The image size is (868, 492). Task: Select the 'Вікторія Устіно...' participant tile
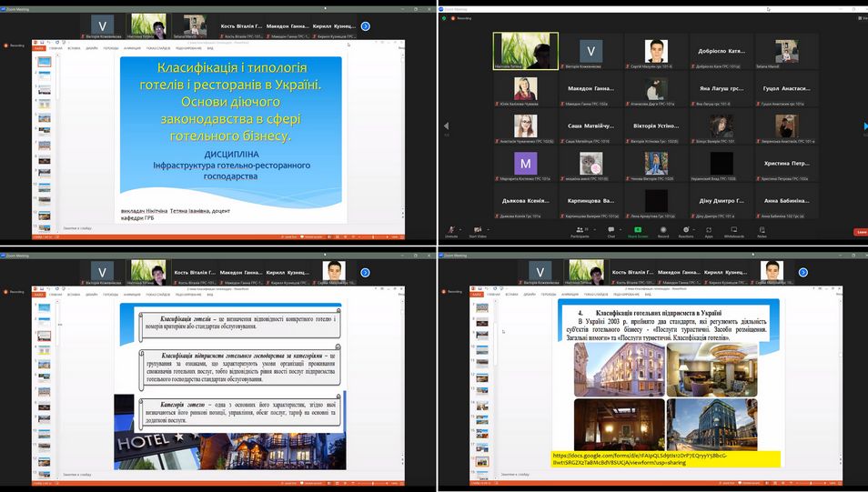tap(656, 126)
